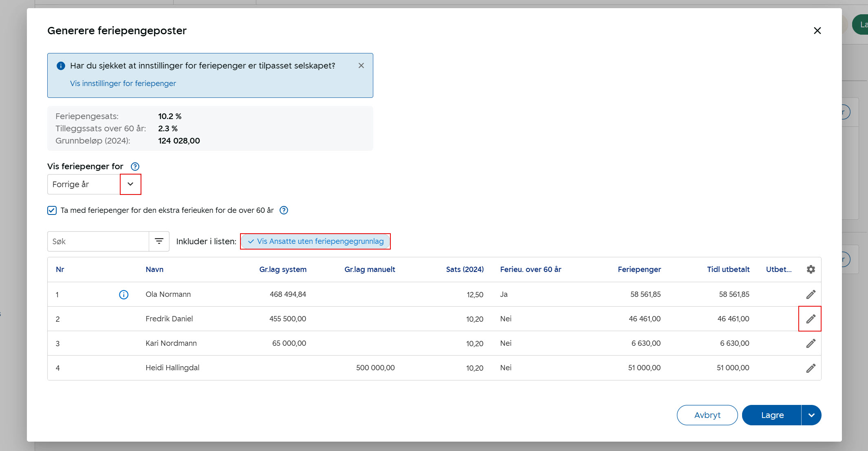Click info icon beside Ola Normann
This screenshot has height=451, width=868.
coord(123,294)
